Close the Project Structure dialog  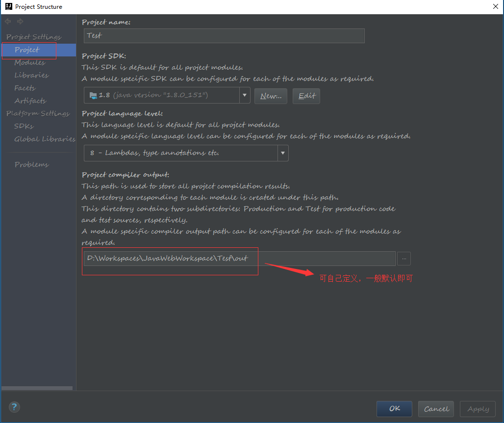click(x=495, y=6)
